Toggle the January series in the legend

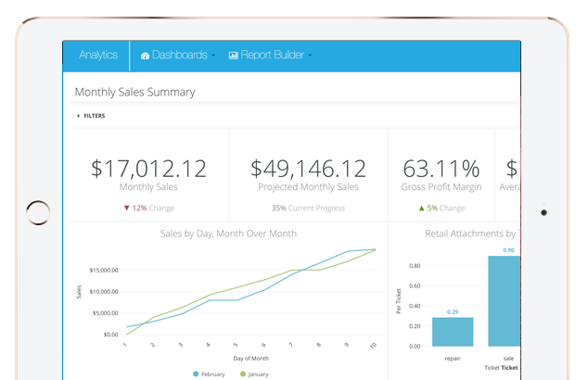[x=257, y=374]
